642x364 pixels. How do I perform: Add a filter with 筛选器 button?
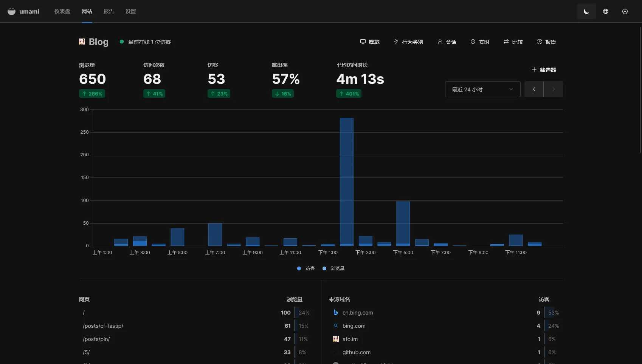544,70
